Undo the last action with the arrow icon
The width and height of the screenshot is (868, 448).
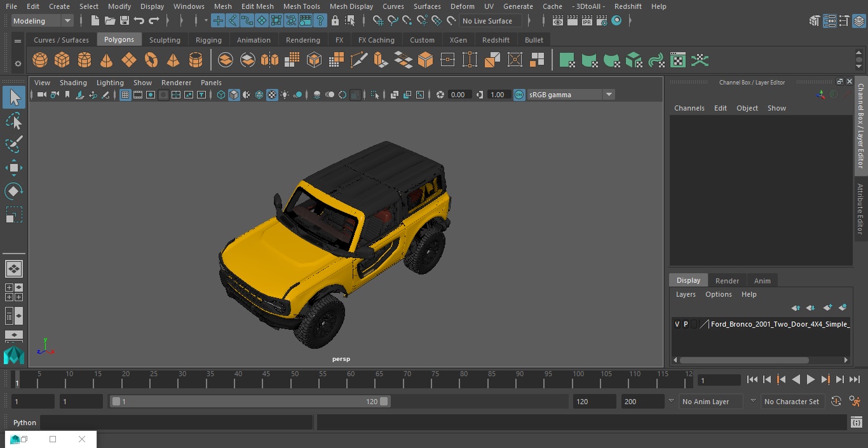139,21
